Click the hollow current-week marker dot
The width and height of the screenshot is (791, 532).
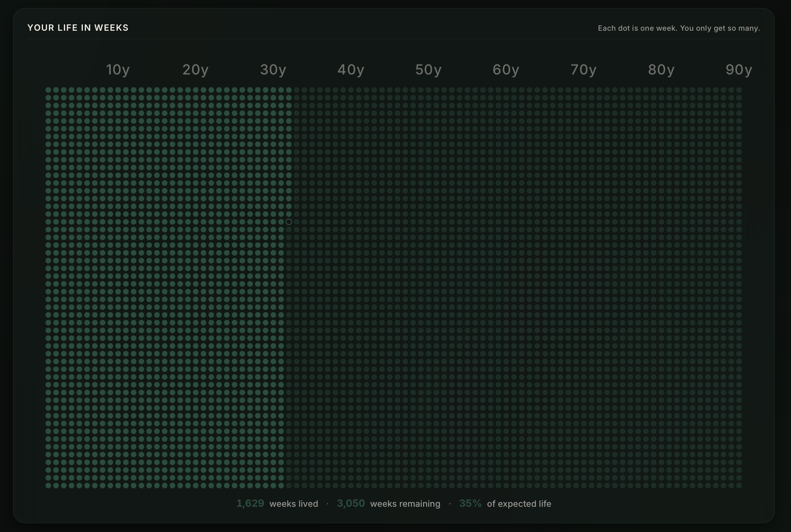(x=289, y=222)
